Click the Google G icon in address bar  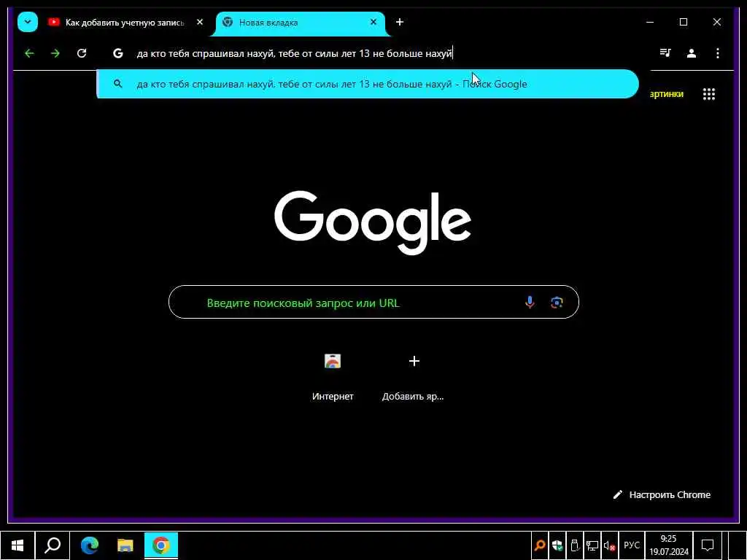pos(117,53)
